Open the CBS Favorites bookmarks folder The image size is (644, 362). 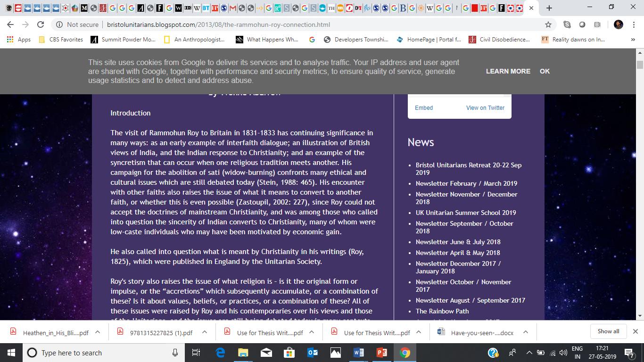(61, 40)
